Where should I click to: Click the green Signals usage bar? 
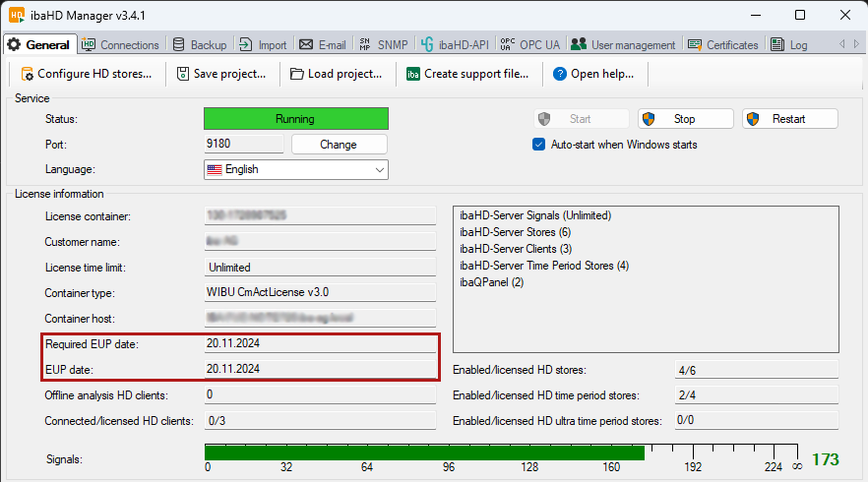pos(424,452)
